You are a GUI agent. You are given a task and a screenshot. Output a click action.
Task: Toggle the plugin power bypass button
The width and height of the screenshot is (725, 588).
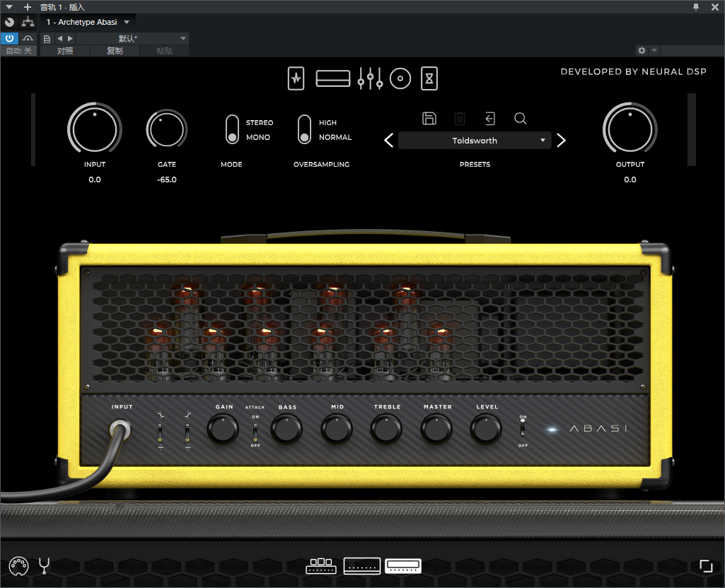point(9,38)
